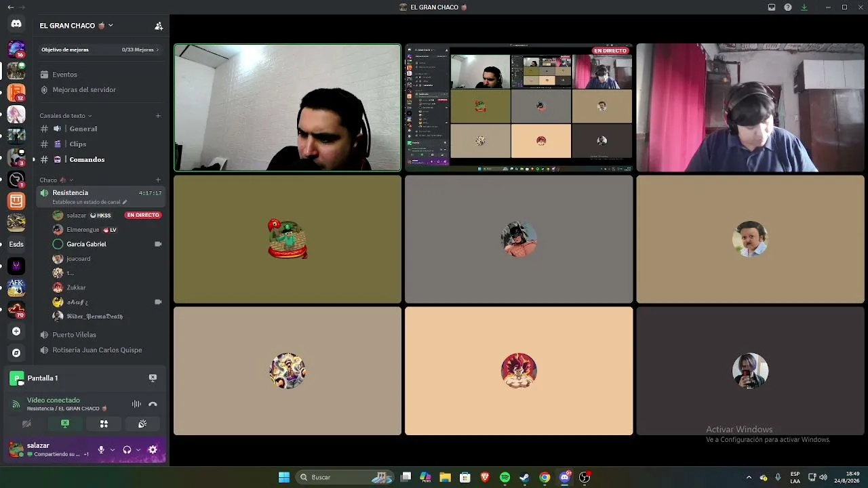The image size is (868, 488).
Task: Open General text channel
Action: (x=102, y=129)
